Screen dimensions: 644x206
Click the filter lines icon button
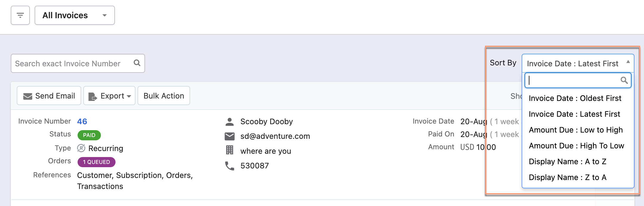20,15
